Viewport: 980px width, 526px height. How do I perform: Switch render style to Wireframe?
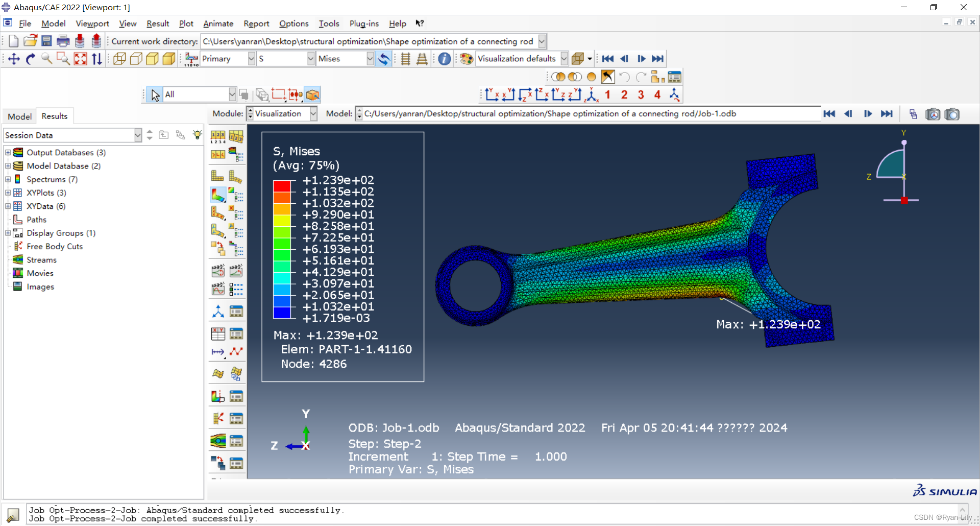coord(119,59)
